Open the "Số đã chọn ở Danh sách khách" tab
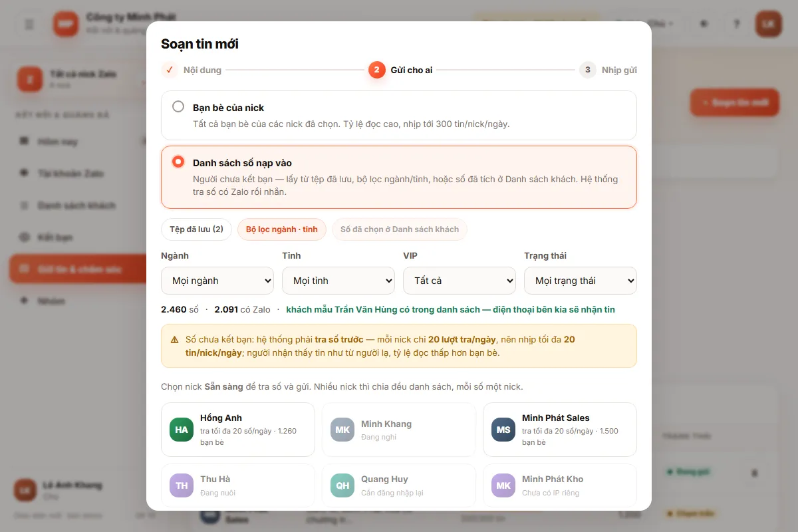This screenshot has width=798, height=532. pyautogui.click(x=400, y=229)
